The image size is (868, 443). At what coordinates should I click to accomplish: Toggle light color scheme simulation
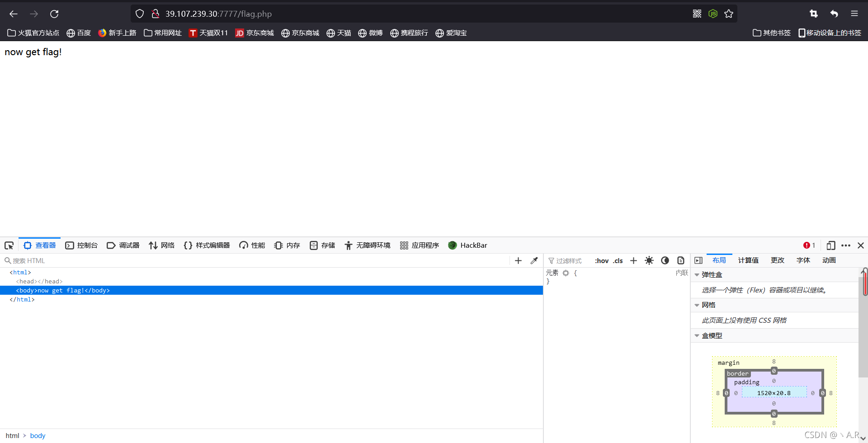tap(649, 261)
